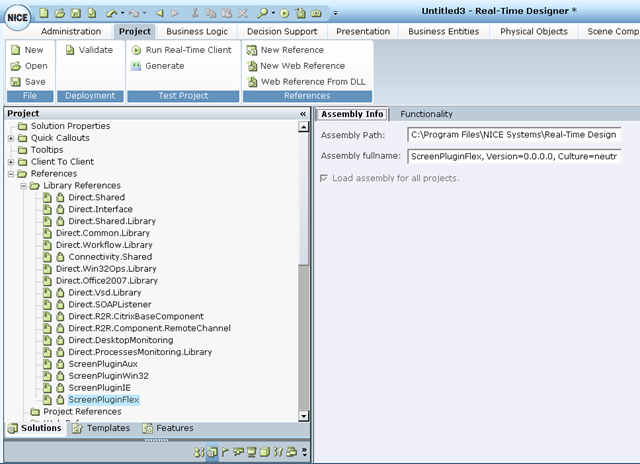Click the Project tree scroll up arrow
The width and height of the screenshot is (640, 464).
(x=303, y=127)
